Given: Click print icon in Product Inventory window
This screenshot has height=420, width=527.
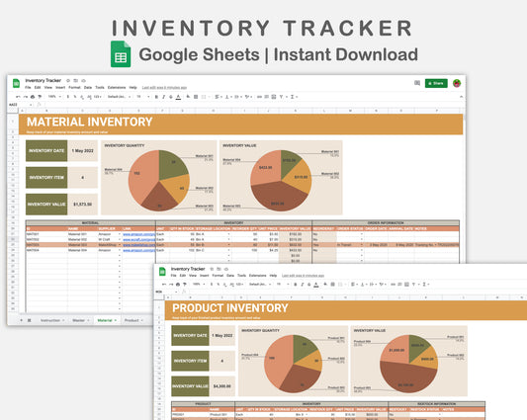Looking at the screenshot, I should click(x=178, y=285).
